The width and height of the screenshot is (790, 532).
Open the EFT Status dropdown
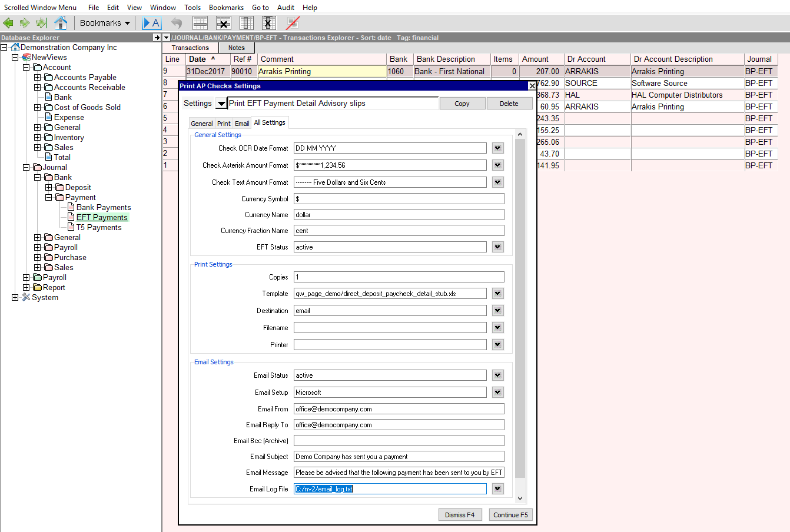tap(498, 247)
